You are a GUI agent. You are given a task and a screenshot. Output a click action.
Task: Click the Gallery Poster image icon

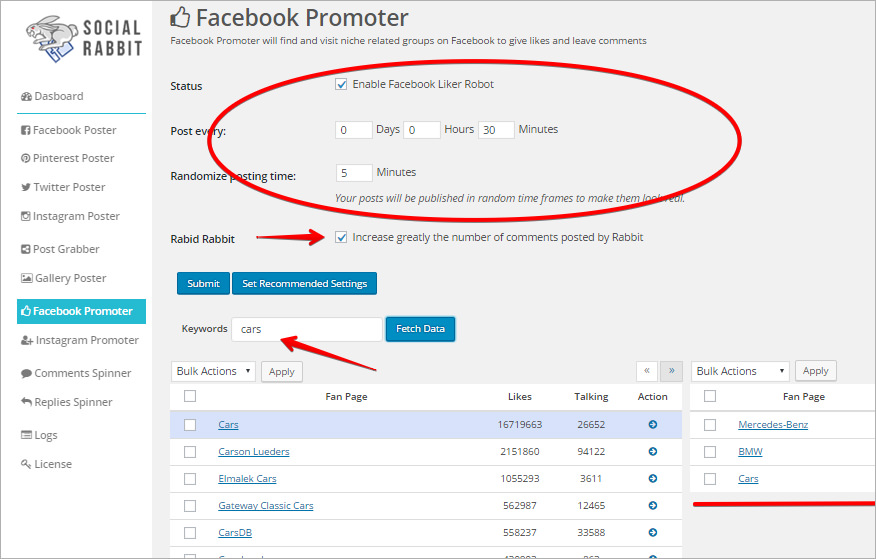click(x=27, y=278)
